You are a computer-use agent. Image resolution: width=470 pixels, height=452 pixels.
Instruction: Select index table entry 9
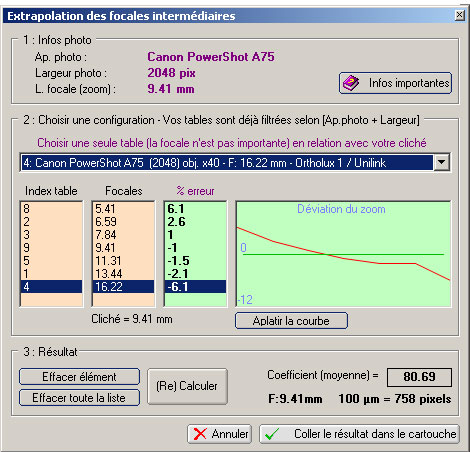[51, 248]
